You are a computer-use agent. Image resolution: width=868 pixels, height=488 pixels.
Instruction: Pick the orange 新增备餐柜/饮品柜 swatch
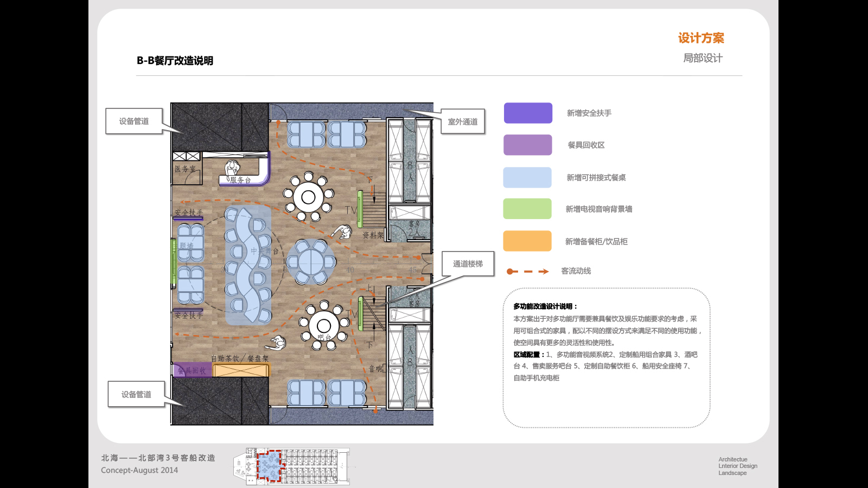pos(528,241)
